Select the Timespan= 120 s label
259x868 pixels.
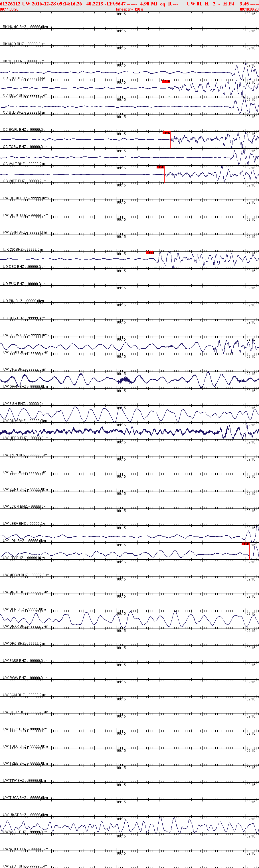[x=129, y=9]
